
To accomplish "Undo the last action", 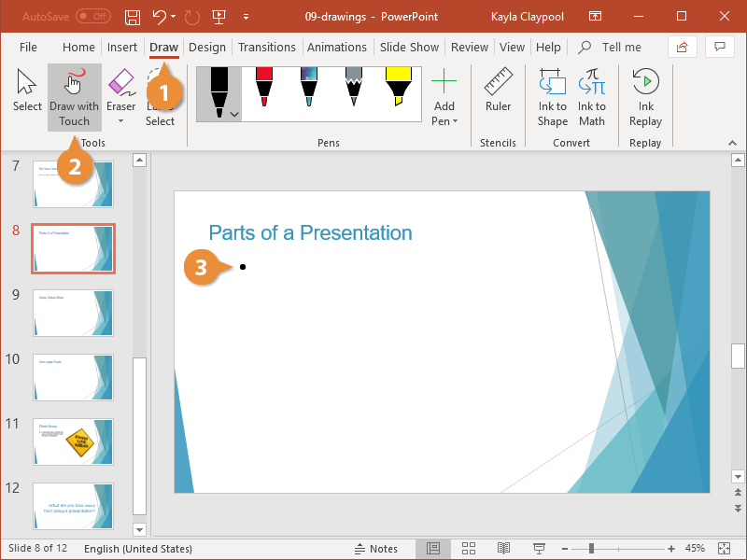I will pos(159,17).
